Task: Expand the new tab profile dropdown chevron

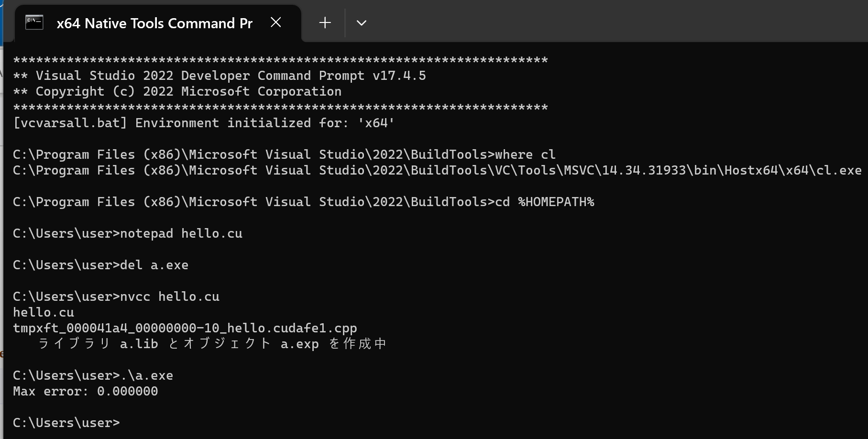Action: coord(362,23)
